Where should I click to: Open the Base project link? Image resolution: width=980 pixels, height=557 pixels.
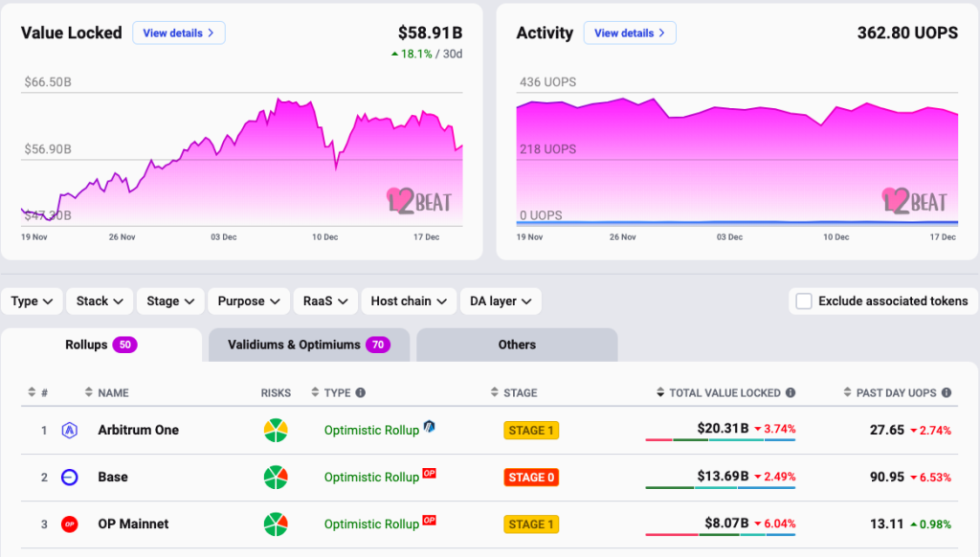tap(113, 477)
